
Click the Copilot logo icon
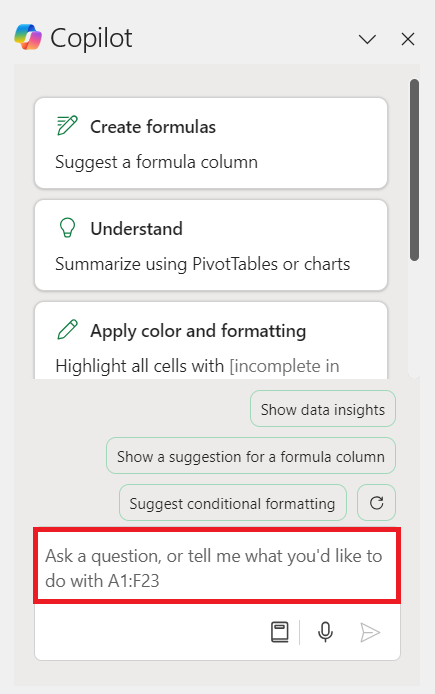[28, 37]
